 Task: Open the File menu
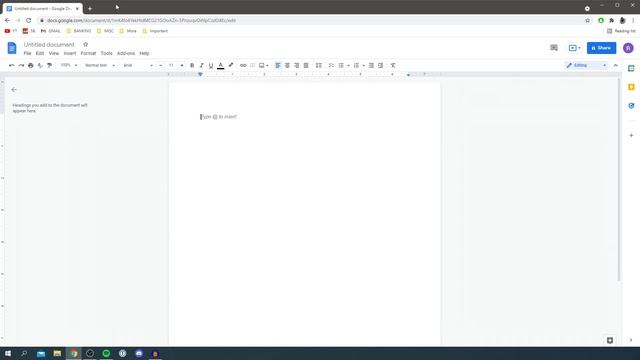[27, 53]
